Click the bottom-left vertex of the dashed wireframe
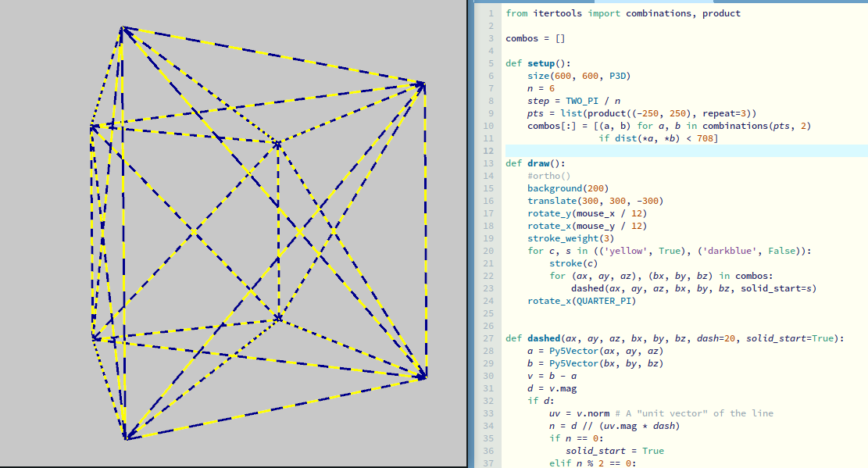Screen dimensions: 868x468 click(126, 437)
